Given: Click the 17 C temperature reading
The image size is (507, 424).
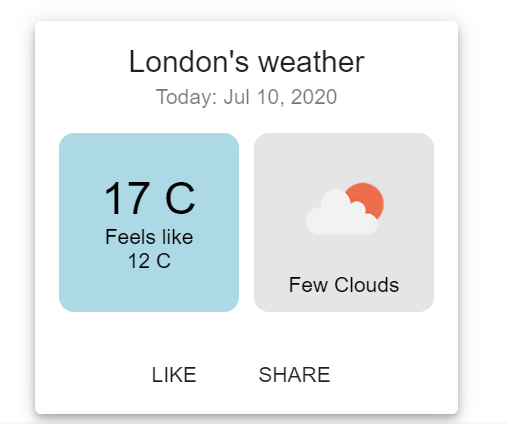Looking at the screenshot, I should pyautogui.click(x=149, y=198).
